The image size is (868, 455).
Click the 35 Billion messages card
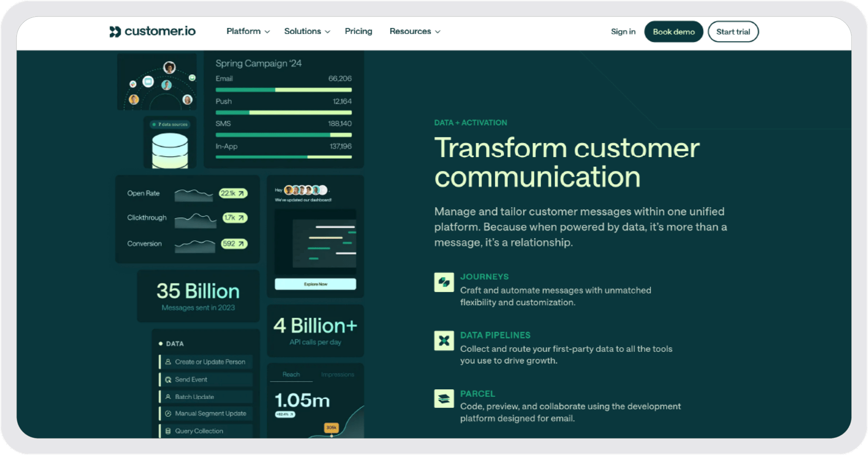198,296
